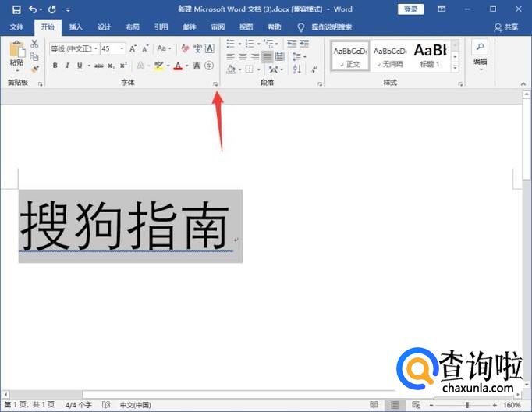This screenshot has height=412, width=532.
Task: Justify the paragraph text
Action: (x=268, y=56)
